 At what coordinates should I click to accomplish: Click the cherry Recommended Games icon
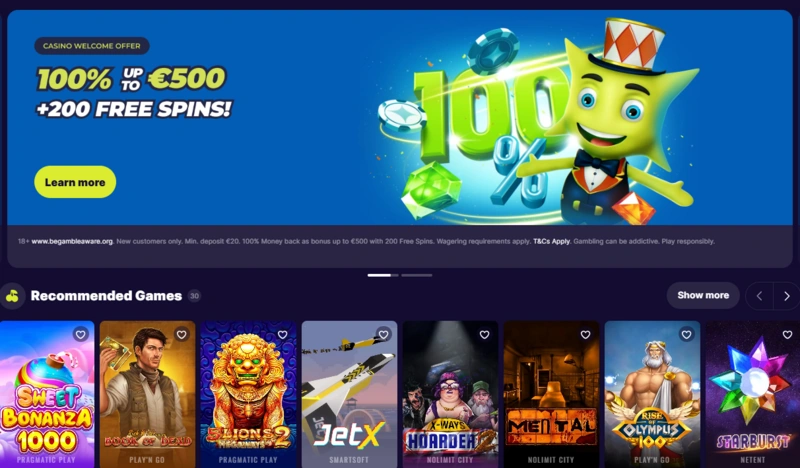coord(12,295)
